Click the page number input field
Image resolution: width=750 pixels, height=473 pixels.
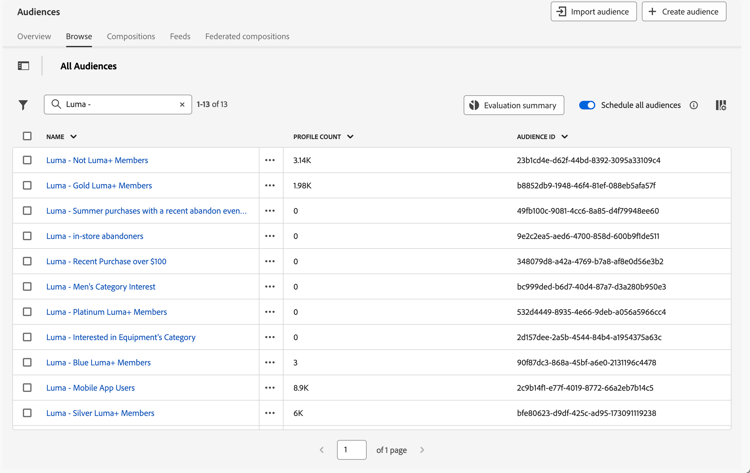coord(351,450)
